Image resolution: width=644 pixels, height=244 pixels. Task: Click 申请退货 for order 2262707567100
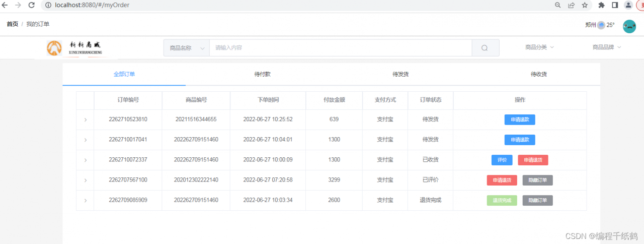point(502,180)
